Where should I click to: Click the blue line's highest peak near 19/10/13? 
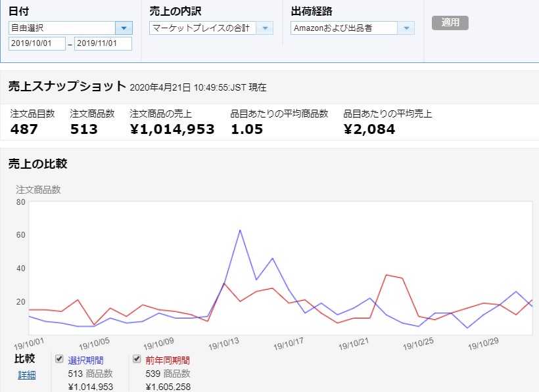point(240,230)
